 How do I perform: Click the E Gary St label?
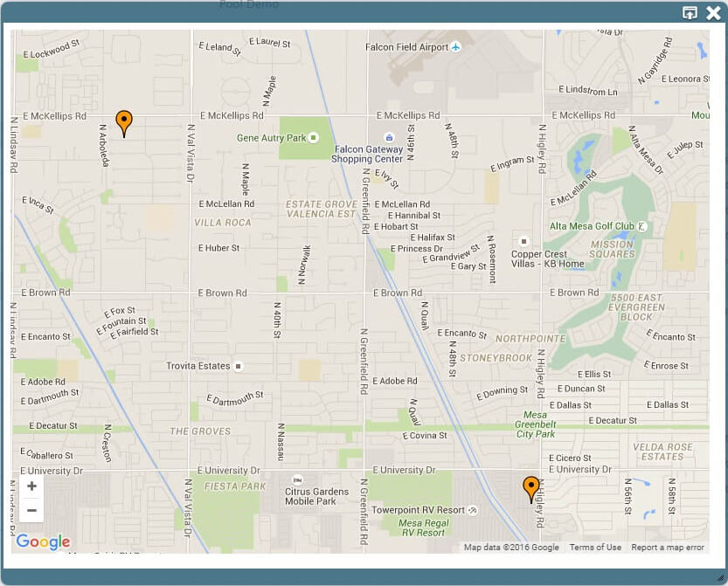(468, 266)
